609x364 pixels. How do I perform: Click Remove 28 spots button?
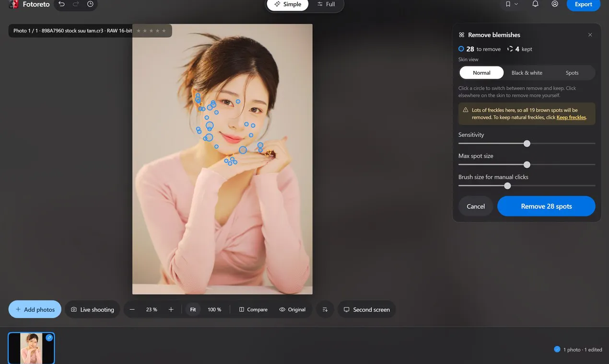click(546, 206)
